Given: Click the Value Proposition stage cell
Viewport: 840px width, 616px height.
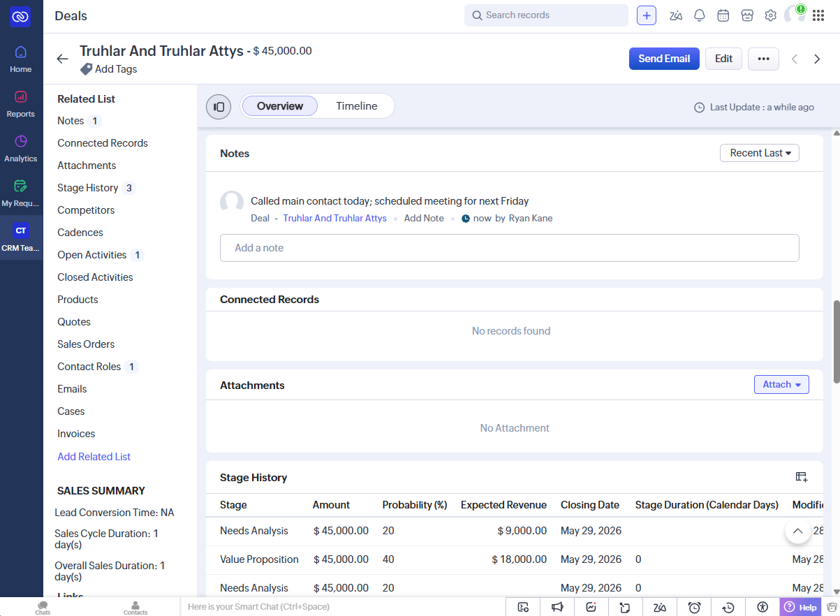Looking at the screenshot, I should tap(259, 559).
